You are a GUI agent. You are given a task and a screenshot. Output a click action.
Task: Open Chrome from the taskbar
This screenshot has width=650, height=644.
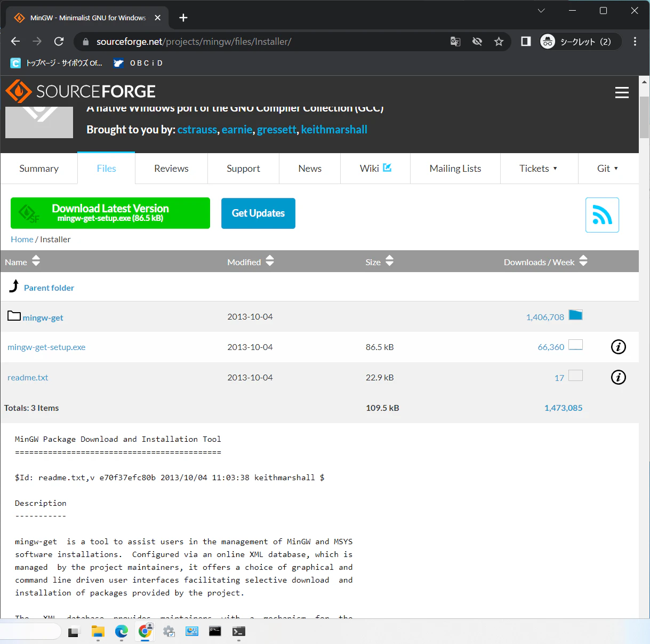coord(145,631)
